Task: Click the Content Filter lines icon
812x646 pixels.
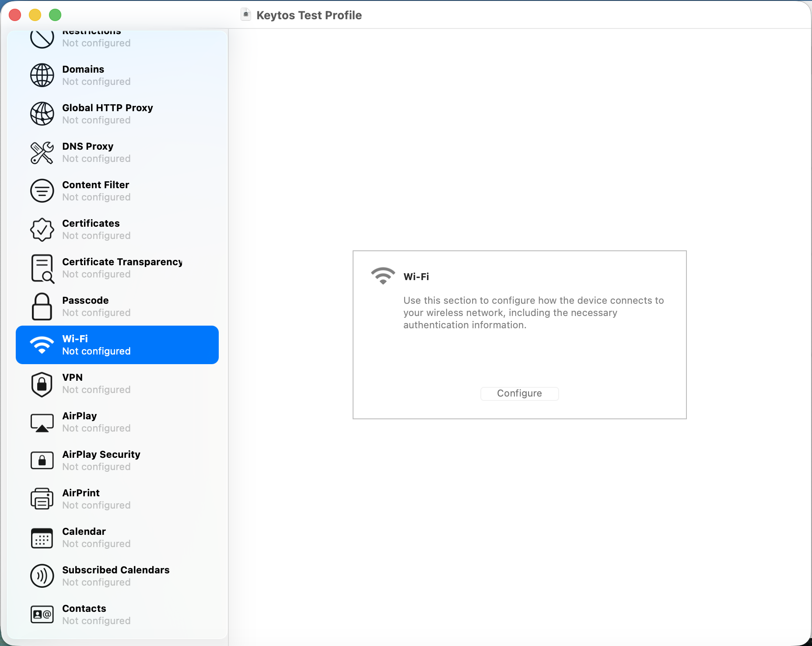Action: 42,191
